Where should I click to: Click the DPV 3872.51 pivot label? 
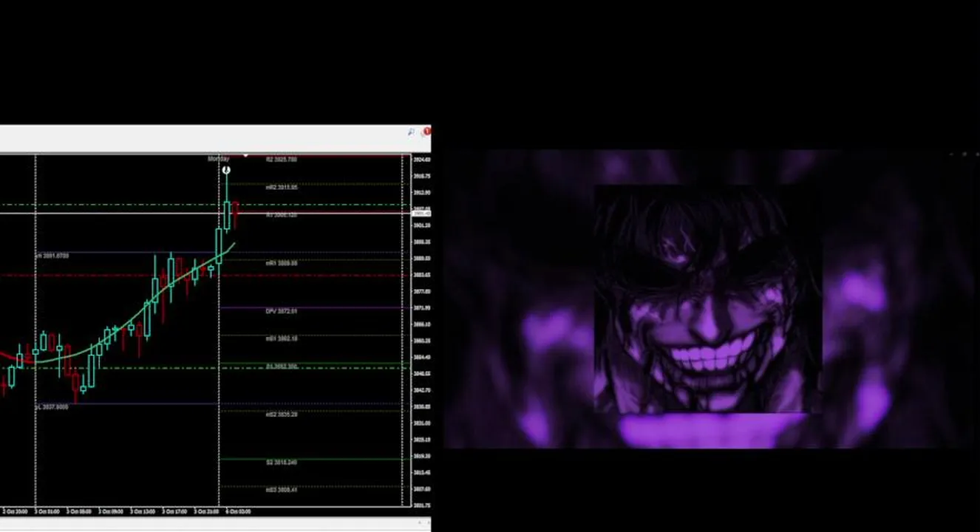282,312
